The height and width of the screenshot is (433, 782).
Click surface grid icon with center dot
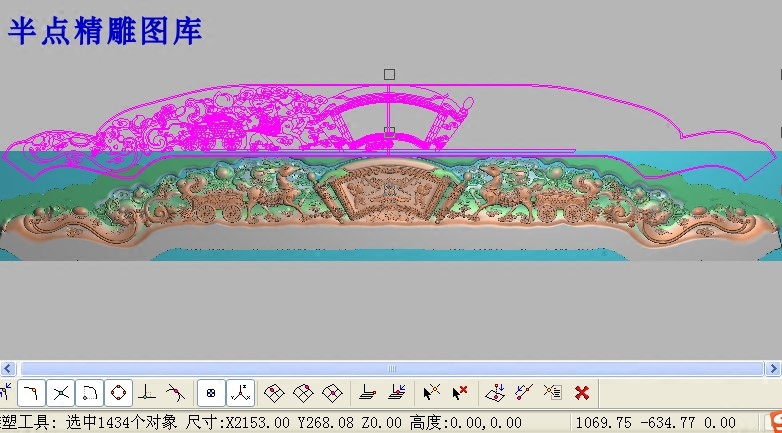332,393
